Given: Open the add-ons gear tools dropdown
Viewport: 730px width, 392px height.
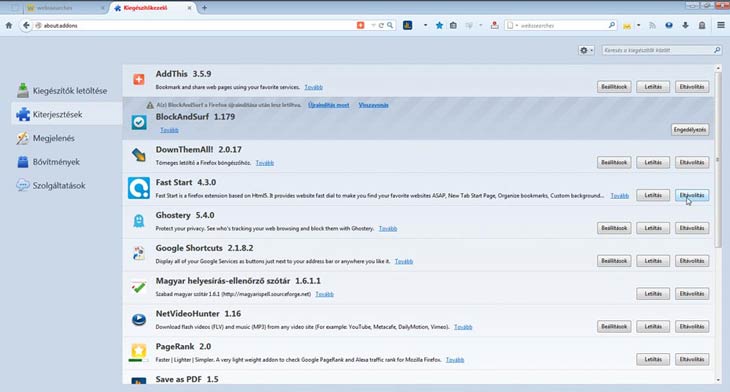Looking at the screenshot, I should pos(586,50).
